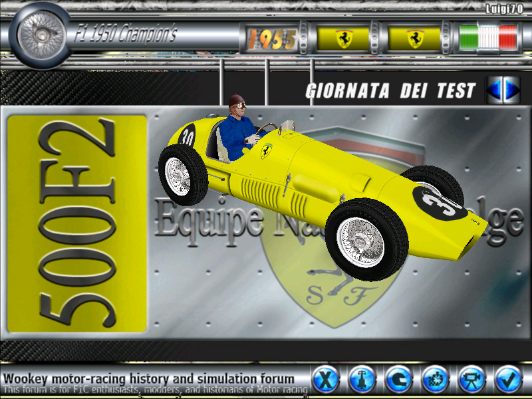Select the 1955 season badge
This screenshot has width=532, height=399.
coord(273,39)
